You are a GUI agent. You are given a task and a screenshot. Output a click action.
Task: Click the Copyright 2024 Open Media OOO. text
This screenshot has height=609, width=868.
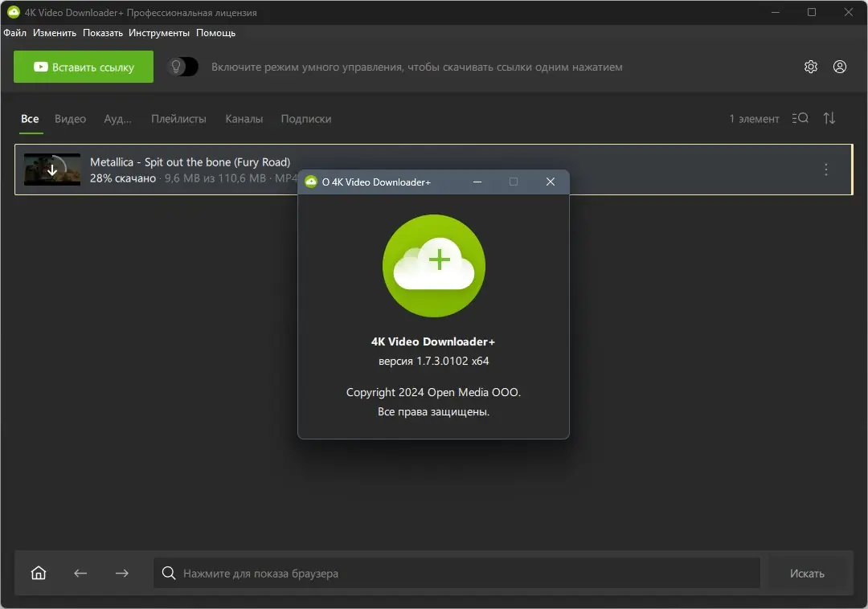click(x=433, y=392)
